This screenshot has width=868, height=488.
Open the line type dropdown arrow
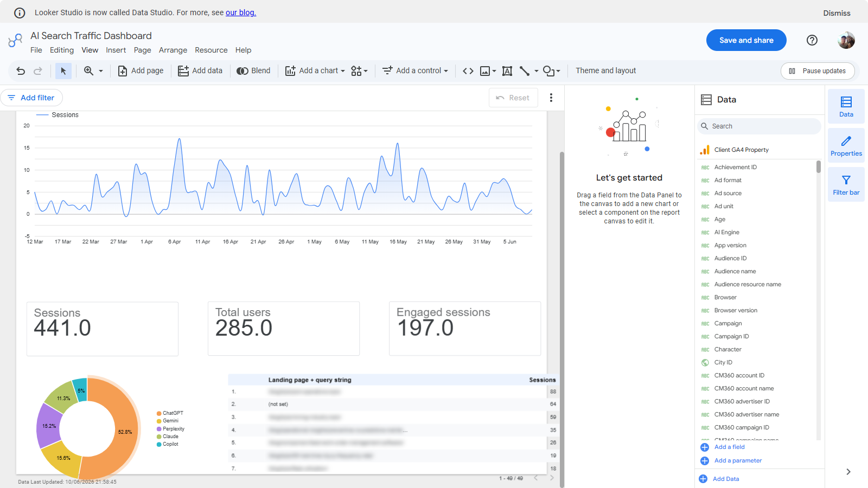click(537, 71)
